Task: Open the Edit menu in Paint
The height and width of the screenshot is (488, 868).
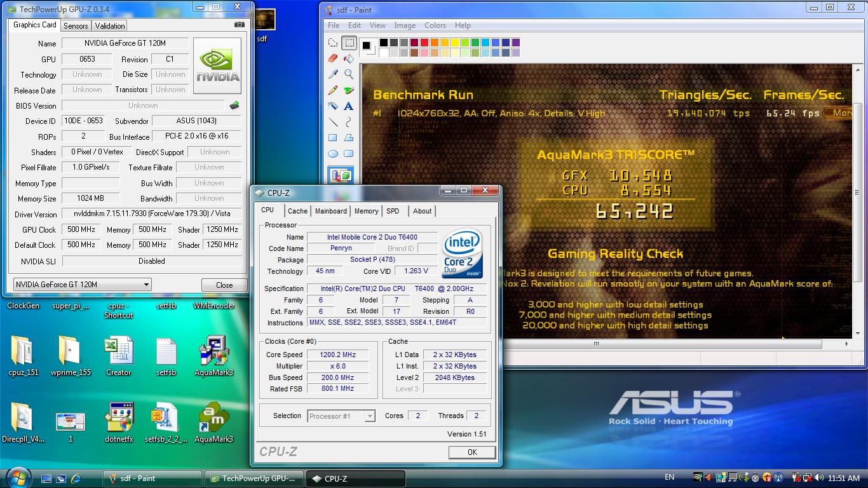Action: (355, 25)
